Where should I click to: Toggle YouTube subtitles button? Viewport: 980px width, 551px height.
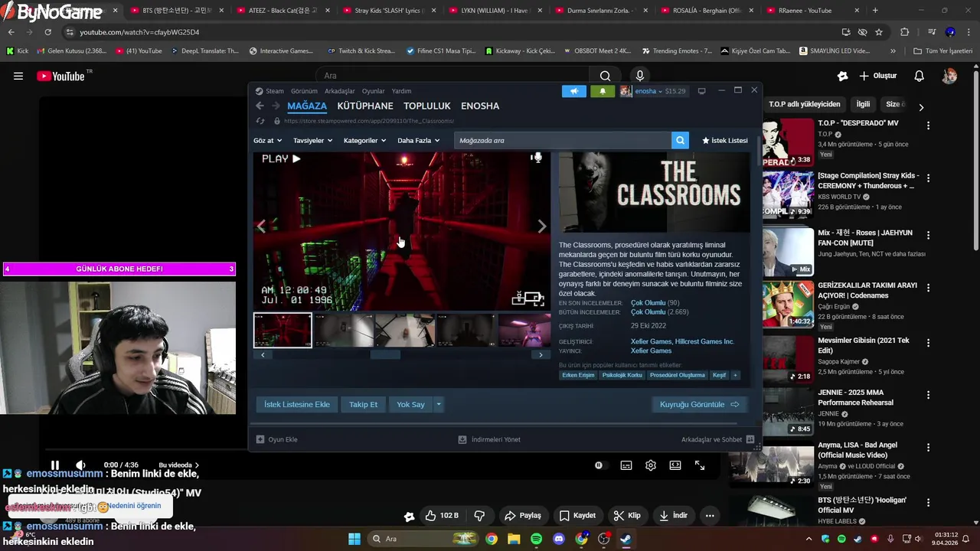point(626,465)
